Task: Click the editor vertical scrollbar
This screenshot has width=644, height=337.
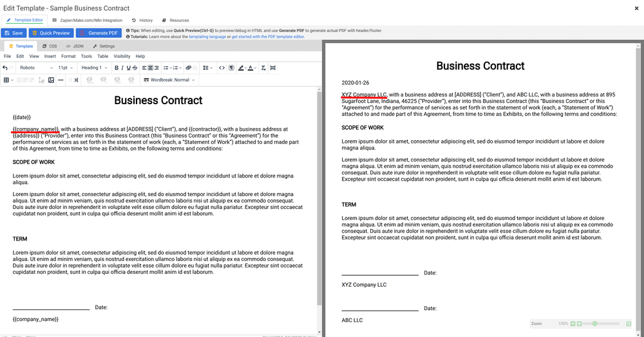Action: coord(319,198)
